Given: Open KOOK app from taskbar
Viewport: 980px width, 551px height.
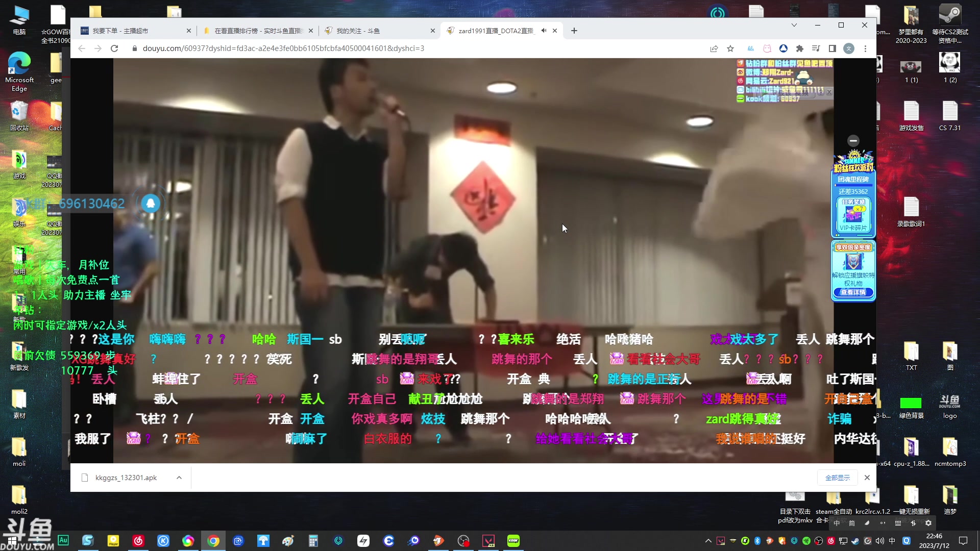Looking at the screenshot, I should pyautogui.click(x=513, y=541).
